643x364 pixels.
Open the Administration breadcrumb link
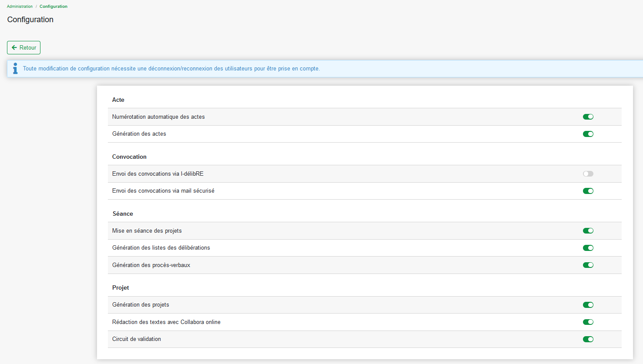pos(20,7)
